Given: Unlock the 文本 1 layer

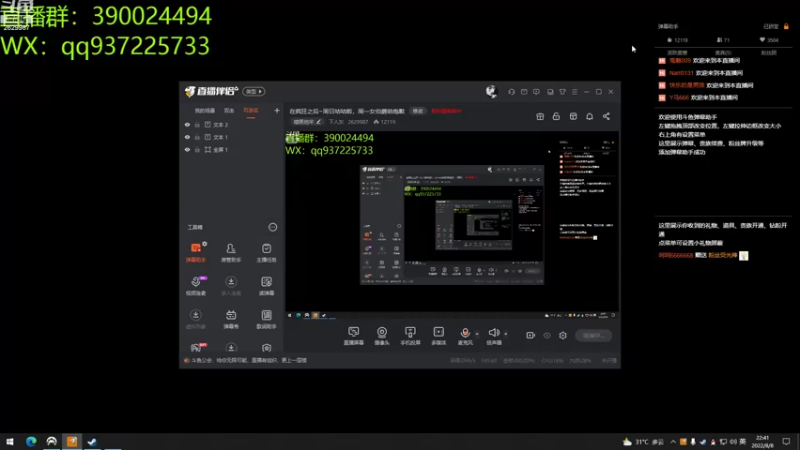Looking at the screenshot, I should (197, 137).
